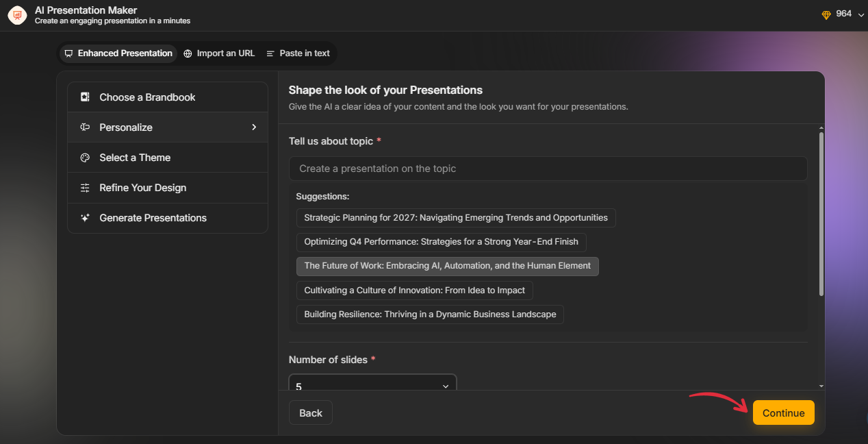Screen dimensions: 868x444
Task: Click the AI Presentation Maker title text
Action: [x=86, y=10]
